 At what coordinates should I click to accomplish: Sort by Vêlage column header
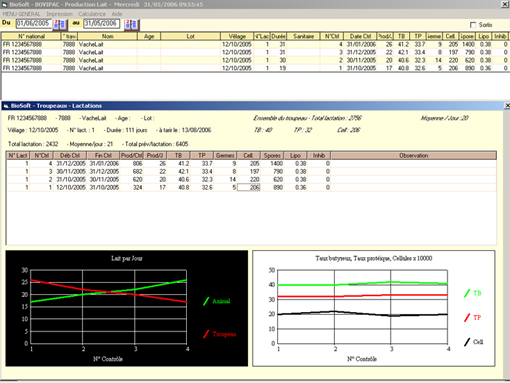[237, 36]
